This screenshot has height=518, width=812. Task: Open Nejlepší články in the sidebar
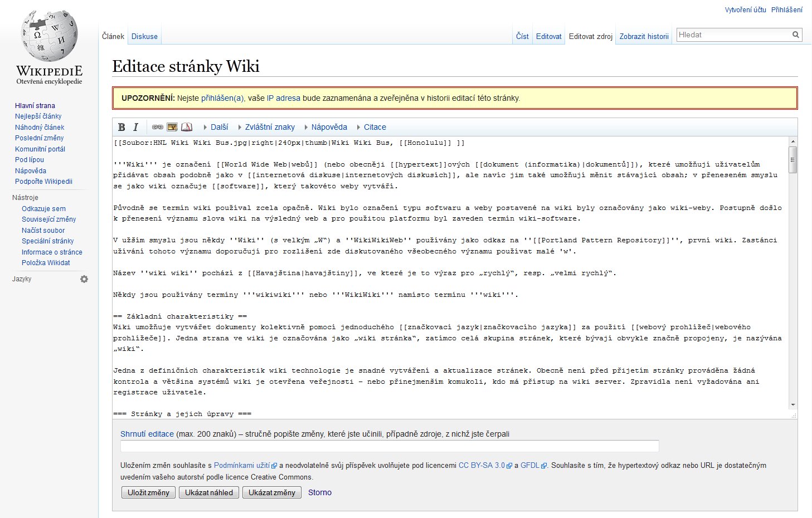pyautogui.click(x=38, y=116)
